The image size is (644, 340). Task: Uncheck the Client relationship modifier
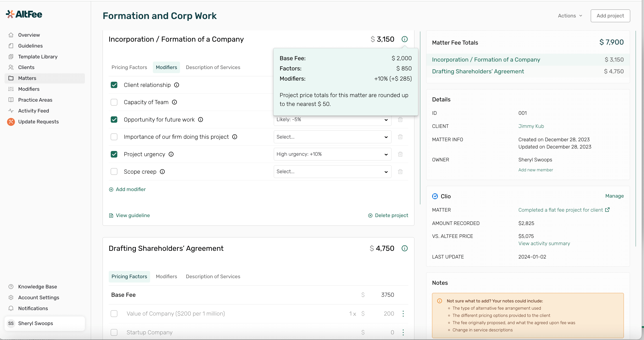coord(114,85)
